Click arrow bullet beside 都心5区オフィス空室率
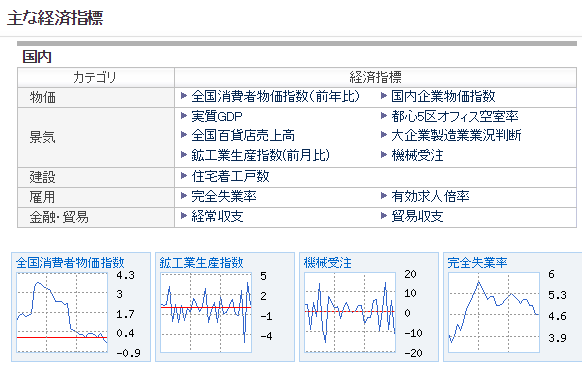Screen dimensions: 582x377 [x=384, y=116]
